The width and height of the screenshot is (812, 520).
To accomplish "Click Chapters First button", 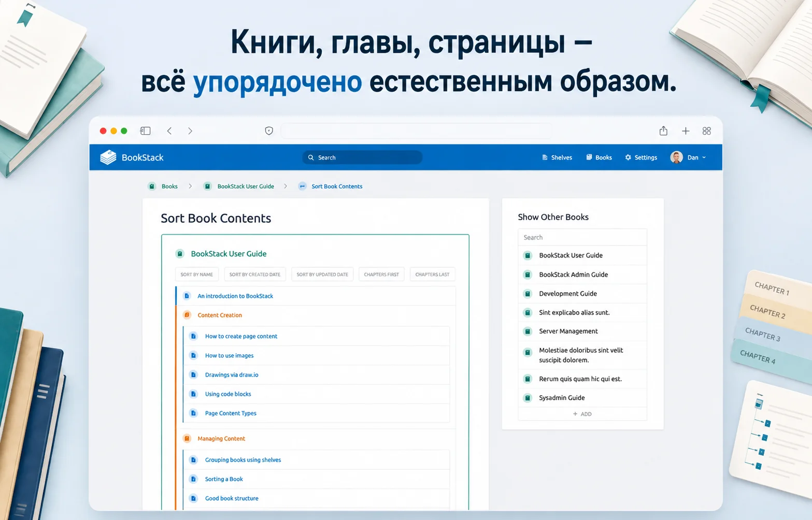I will 381,275.
